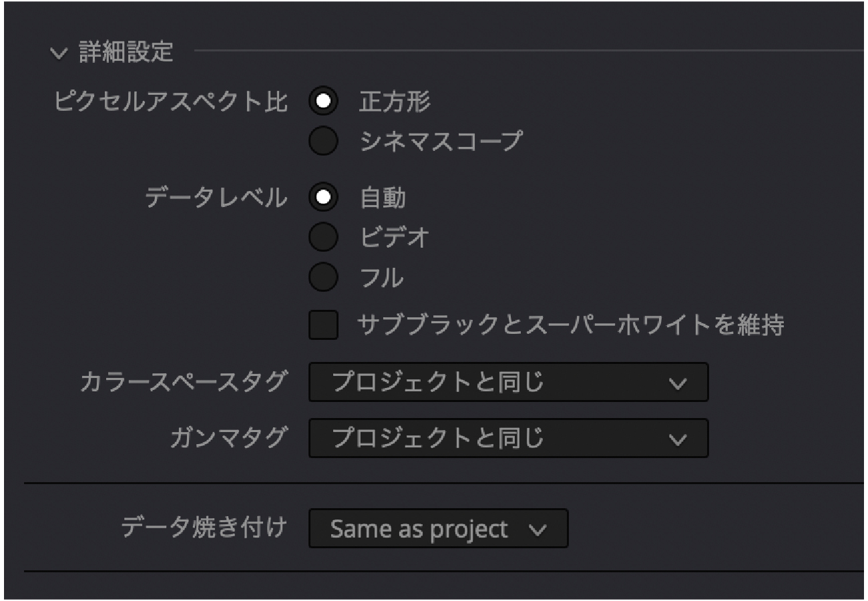
Task: Choose the 自動 data level radio button
Action: 323,198
